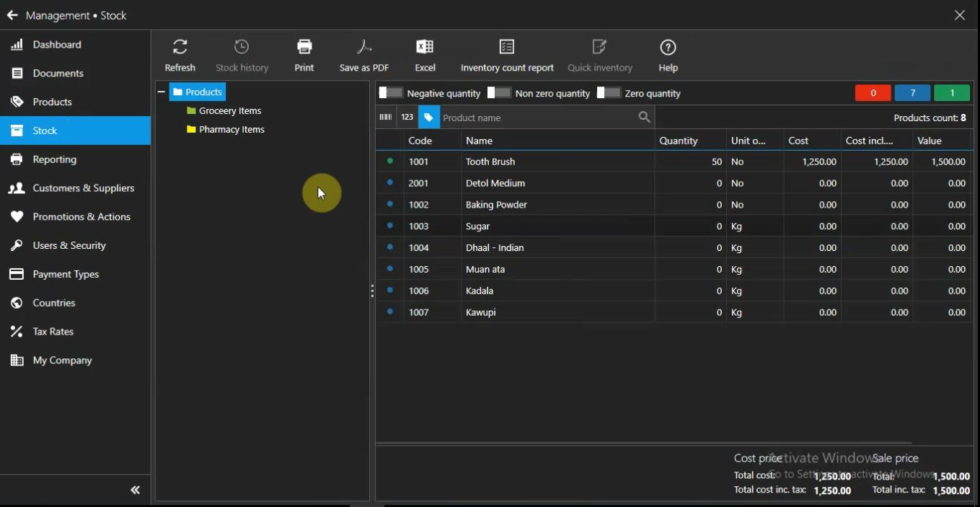Viewport: 980px width, 507px height.
Task: Select product name tag search mode
Action: (429, 117)
